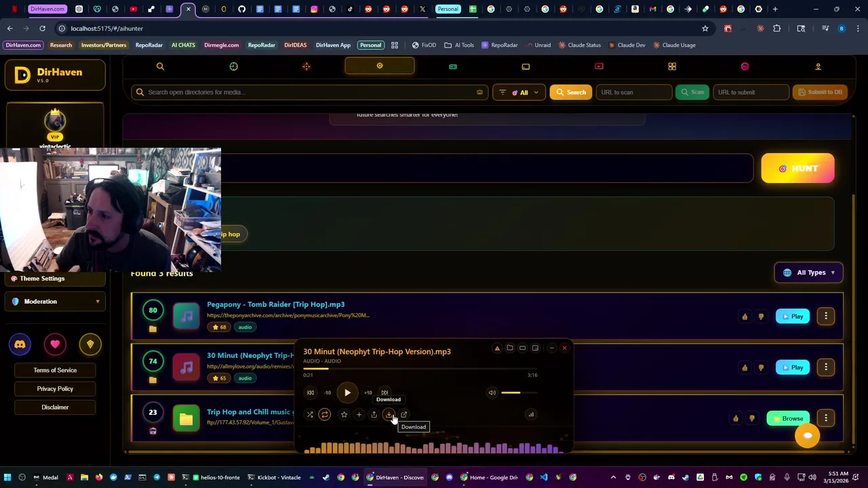868x488 pixels.
Task: Click folder icon under score 80
Action: 153,329
